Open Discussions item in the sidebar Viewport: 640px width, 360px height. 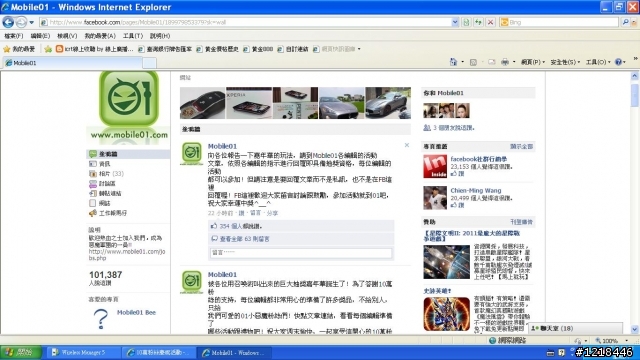(x=102, y=183)
